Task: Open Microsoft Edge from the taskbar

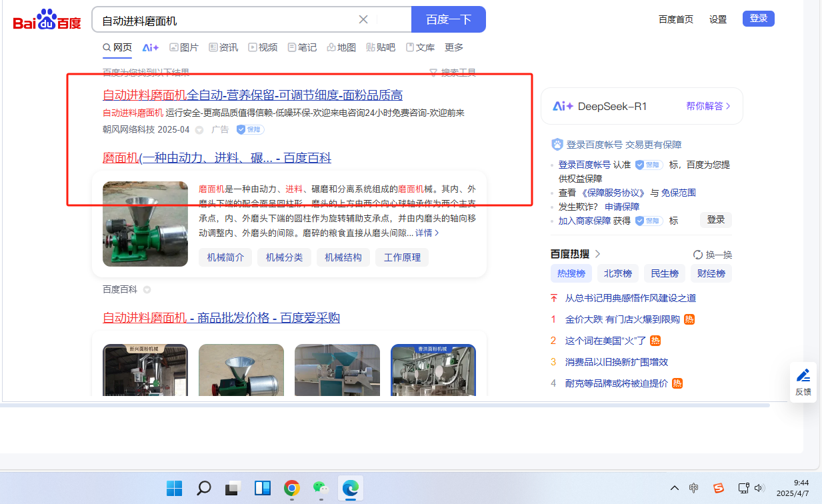Action: [351, 489]
